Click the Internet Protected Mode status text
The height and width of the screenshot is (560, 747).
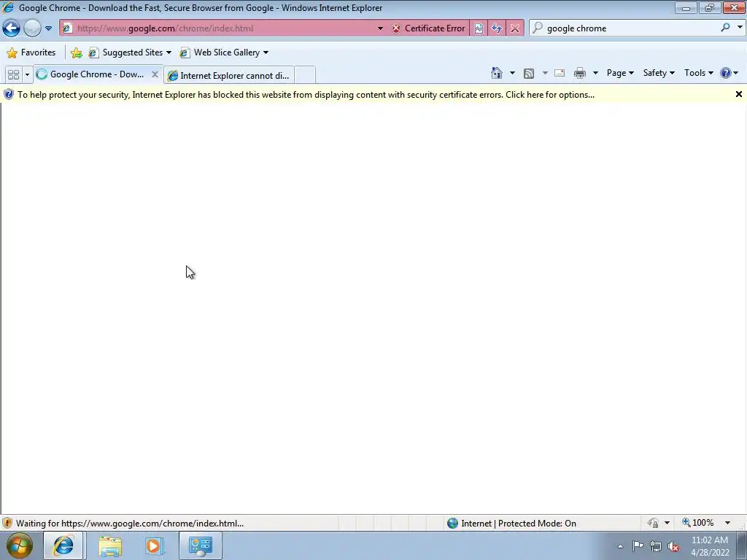coord(519,524)
